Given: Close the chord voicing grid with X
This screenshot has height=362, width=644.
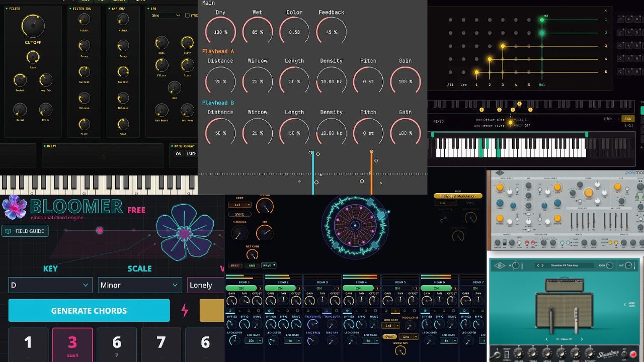Looking at the screenshot, I should click(606, 11).
